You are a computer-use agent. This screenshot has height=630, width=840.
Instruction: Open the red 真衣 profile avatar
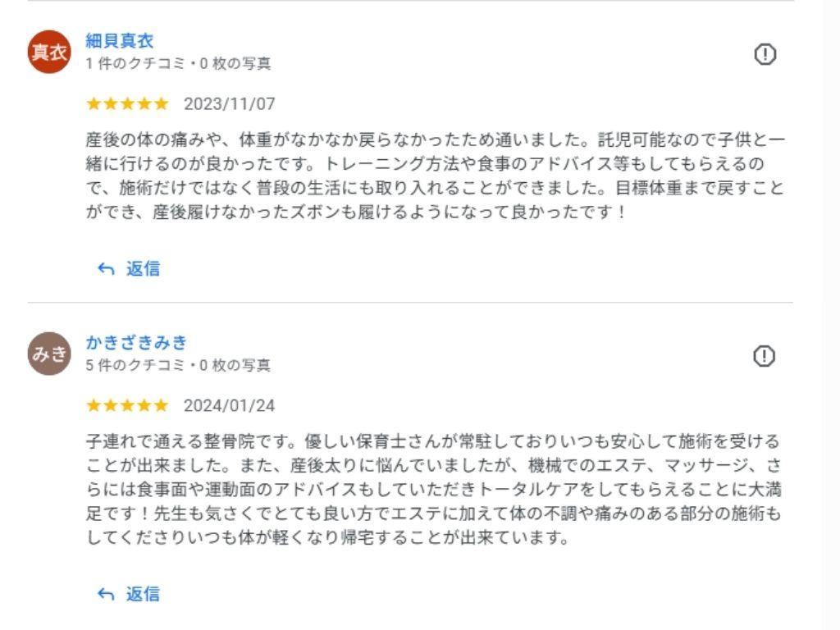[x=49, y=52]
